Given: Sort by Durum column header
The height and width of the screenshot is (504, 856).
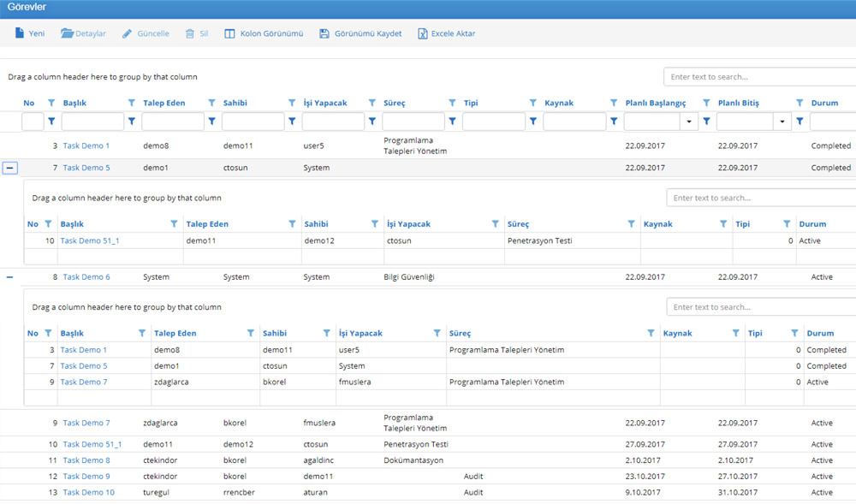Looking at the screenshot, I should click(x=824, y=103).
